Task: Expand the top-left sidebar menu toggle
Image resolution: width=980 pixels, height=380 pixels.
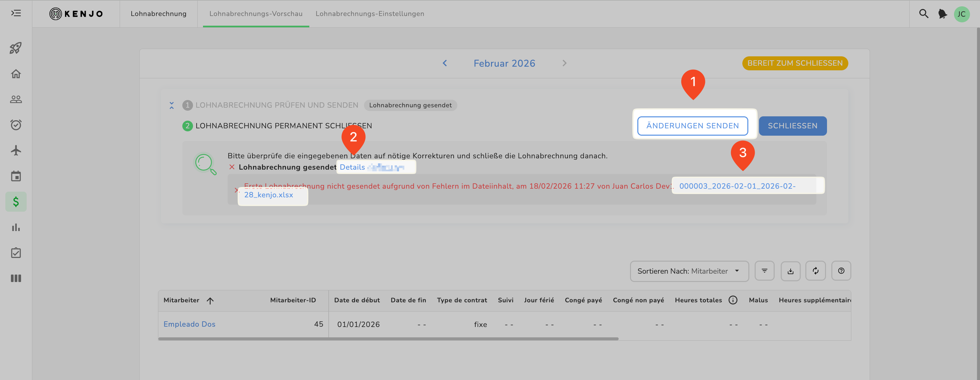Action: click(16, 13)
